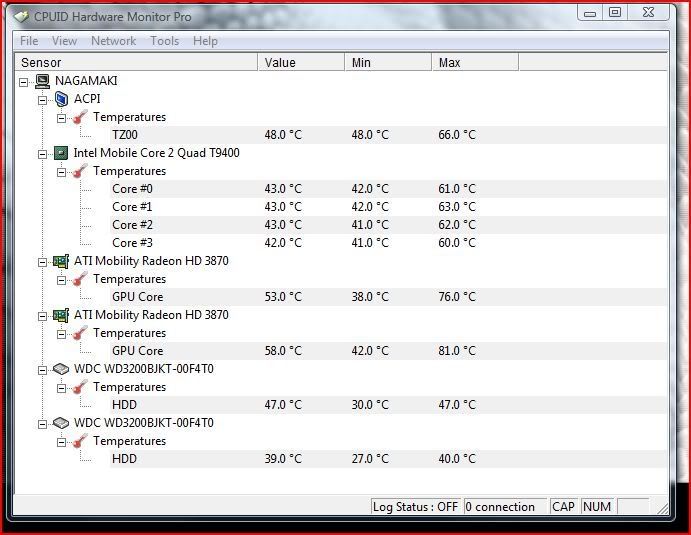Click the window resize grip corner

(x=663, y=508)
